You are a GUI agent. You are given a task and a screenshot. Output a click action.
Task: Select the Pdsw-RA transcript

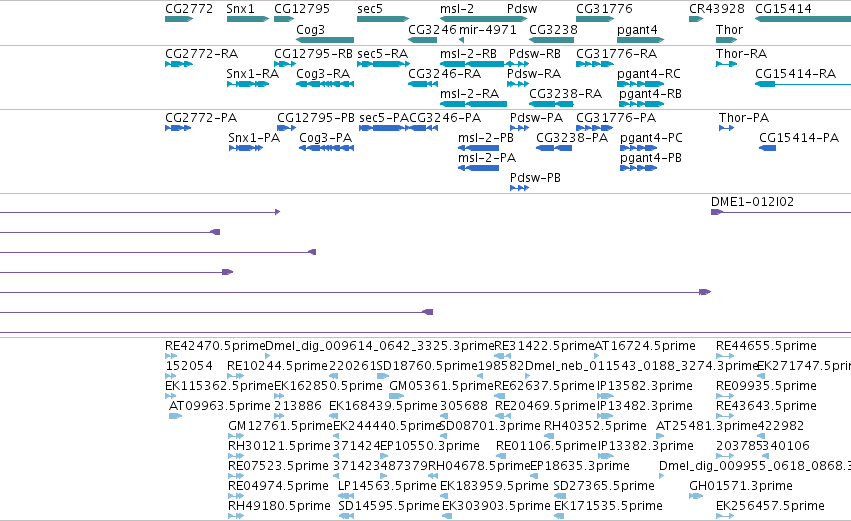coord(518,84)
